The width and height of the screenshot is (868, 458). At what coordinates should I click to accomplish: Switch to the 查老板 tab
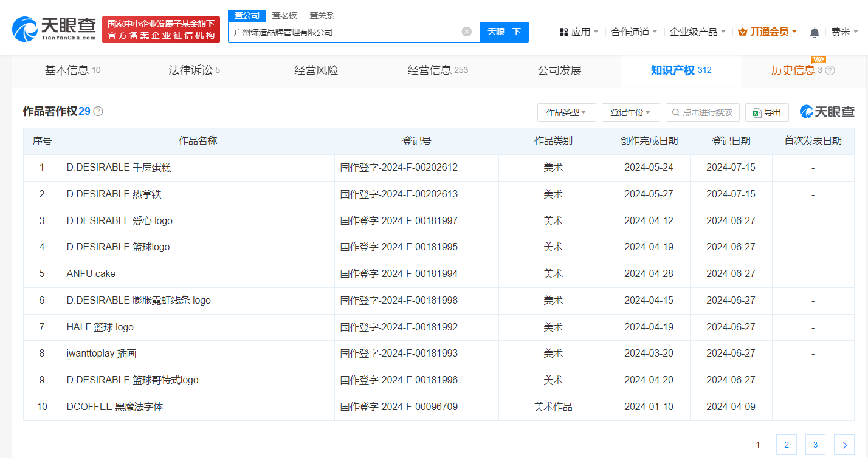[x=284, y=15]
